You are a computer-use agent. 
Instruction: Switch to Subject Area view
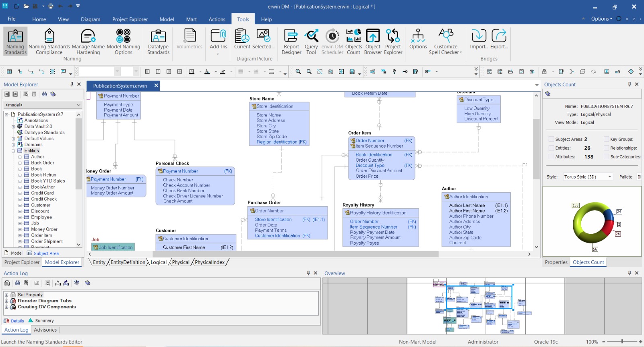[x=43, y=253]
